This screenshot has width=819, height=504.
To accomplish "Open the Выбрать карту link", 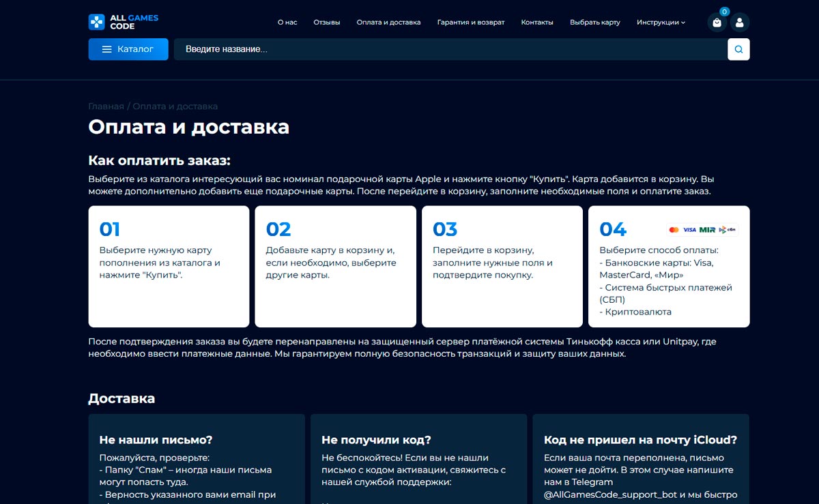I will tap(595, 23).
